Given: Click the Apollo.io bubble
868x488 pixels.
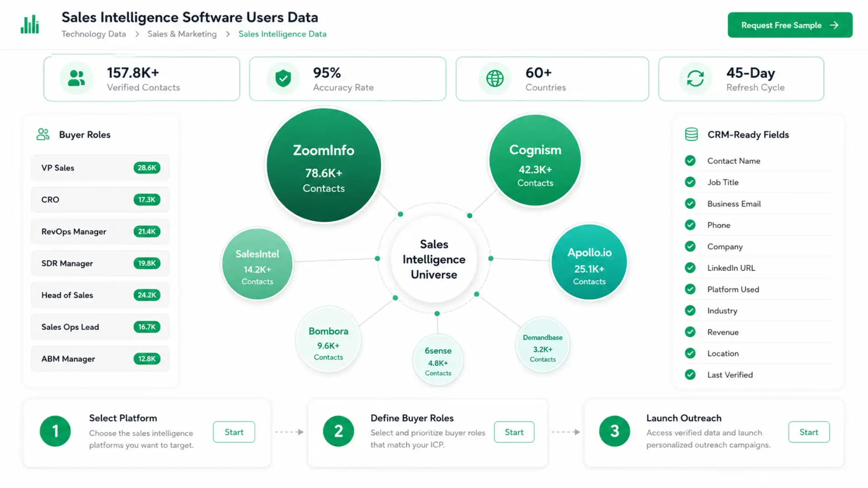Looking at the screenshot, I should point(590,262).
